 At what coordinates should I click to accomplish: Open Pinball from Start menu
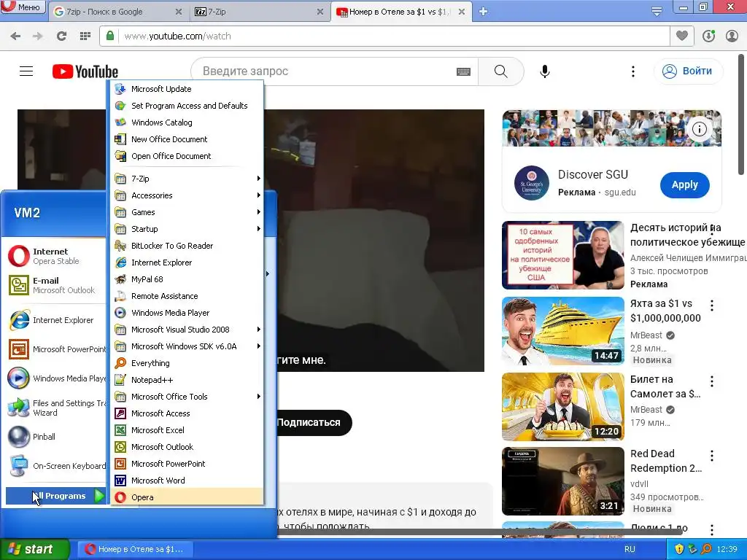click(x=55, y=437)
